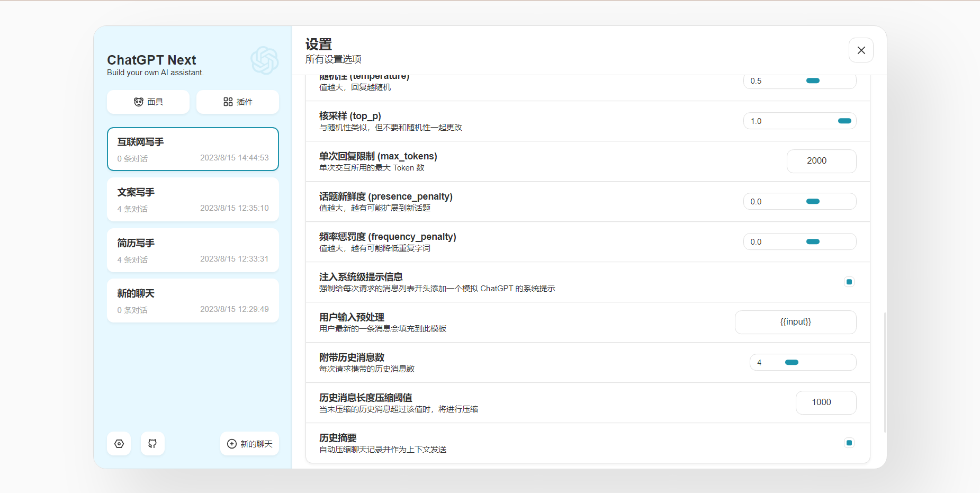The image size is (980, 493).
Task: Click the 核采样 (top_p) label
Action: pyautogui.click(x=350, y=116)
